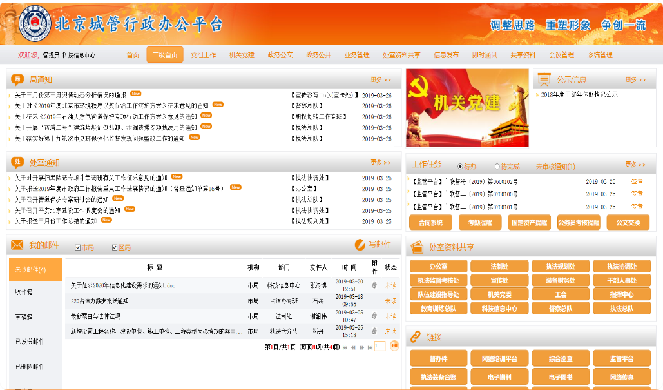Viewport: 663px width, 390px height.
Task: Click attachment icon in fourth mail row
Action: (374, 330)
